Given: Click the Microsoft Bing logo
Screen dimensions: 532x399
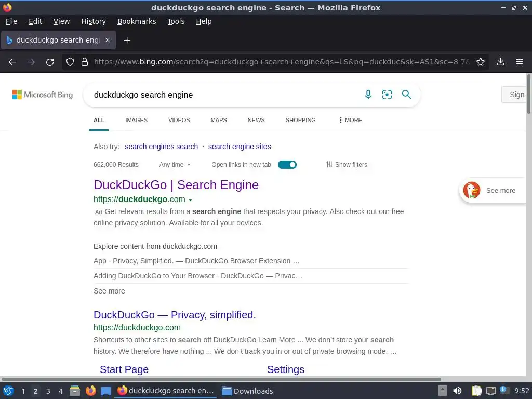Looking at the screenshot, I should click(43, 95).
